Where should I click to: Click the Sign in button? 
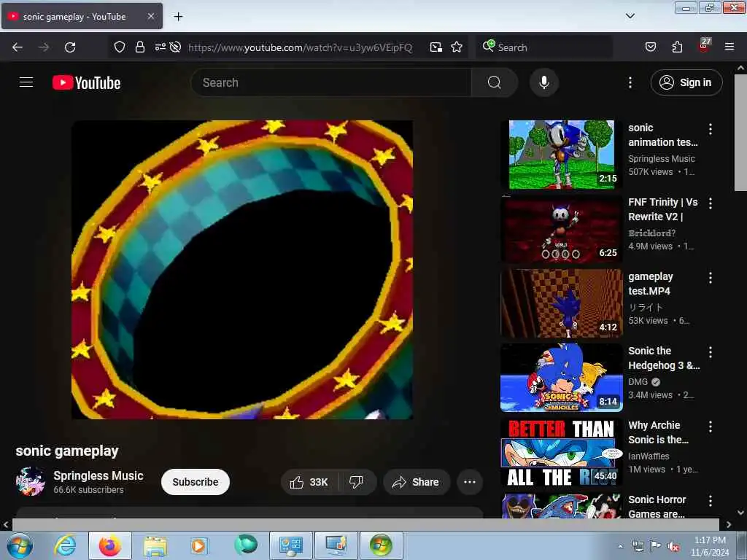pos(686,82)
